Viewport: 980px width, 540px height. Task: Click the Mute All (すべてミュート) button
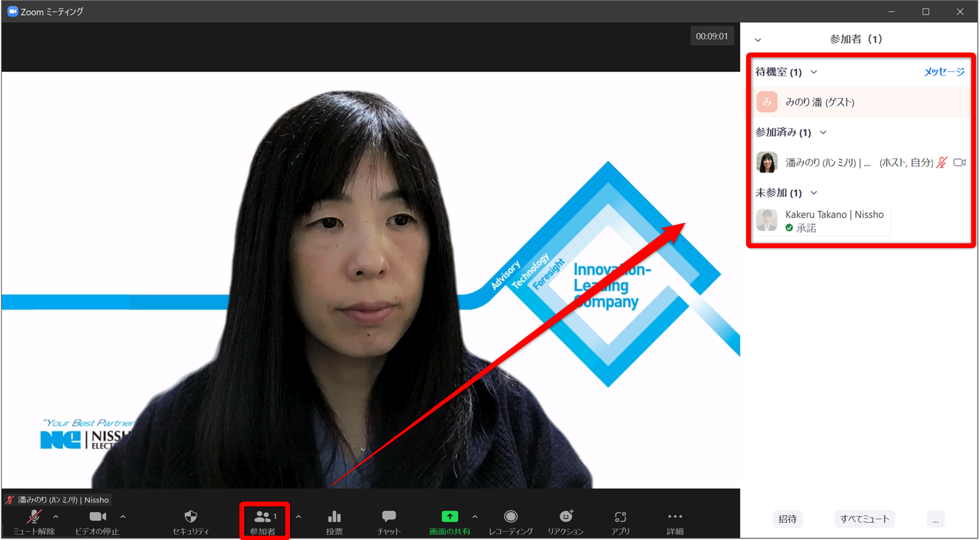[864, 519]
